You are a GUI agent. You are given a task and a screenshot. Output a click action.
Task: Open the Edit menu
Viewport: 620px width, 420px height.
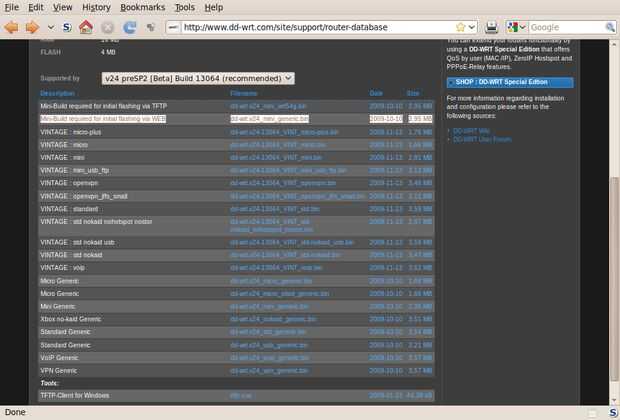(36, 8)
